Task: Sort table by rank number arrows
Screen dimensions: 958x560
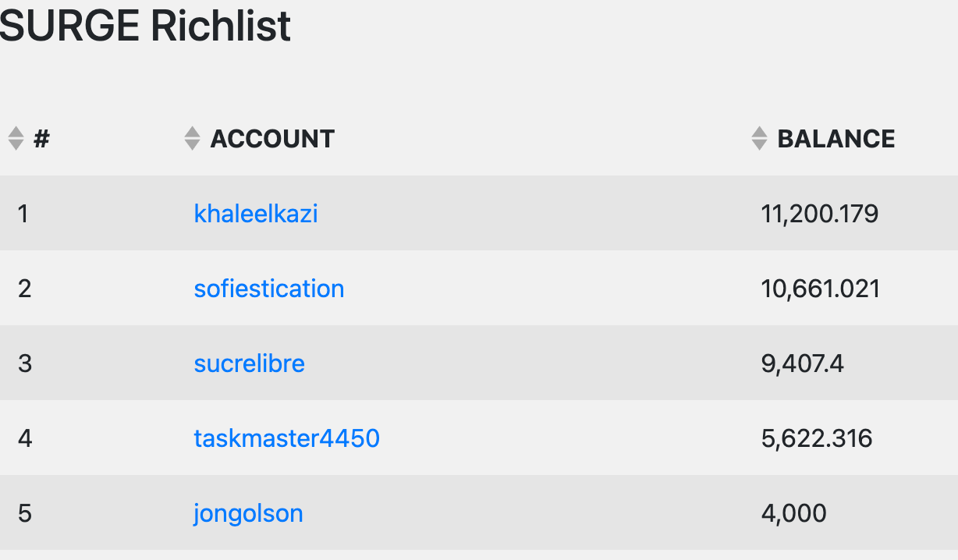Action: tap(16, 139)
